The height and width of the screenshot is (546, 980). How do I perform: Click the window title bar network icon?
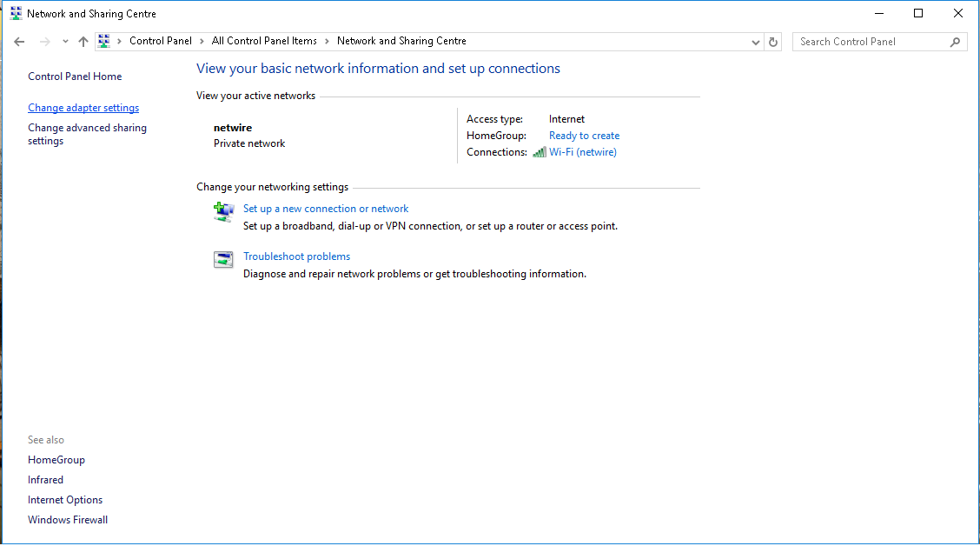[16, 13]
